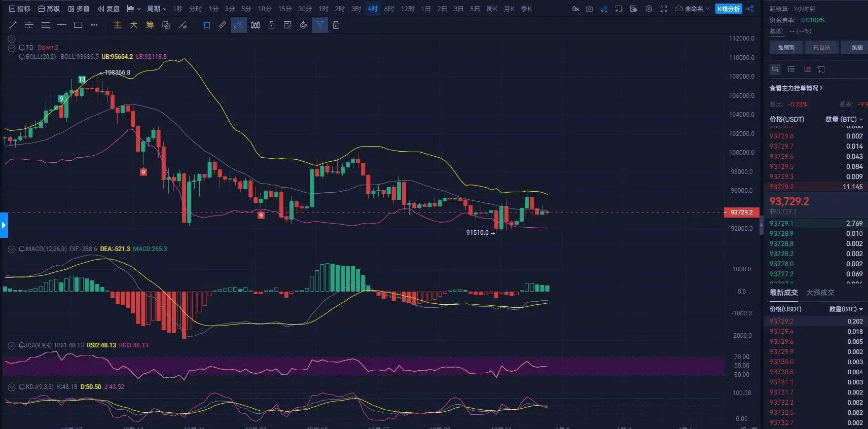Click the highlighted filter funnel icon
This screenshot has width=868, height=429.
tap(320, 25)
